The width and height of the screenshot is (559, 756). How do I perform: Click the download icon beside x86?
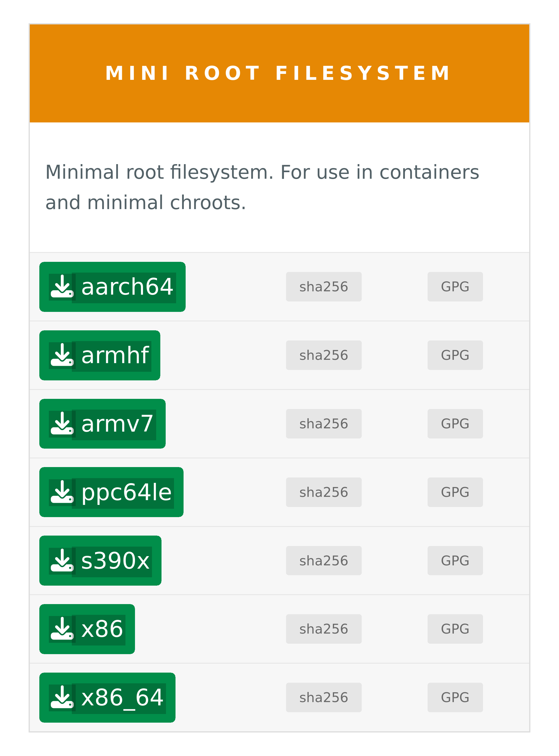62,629
